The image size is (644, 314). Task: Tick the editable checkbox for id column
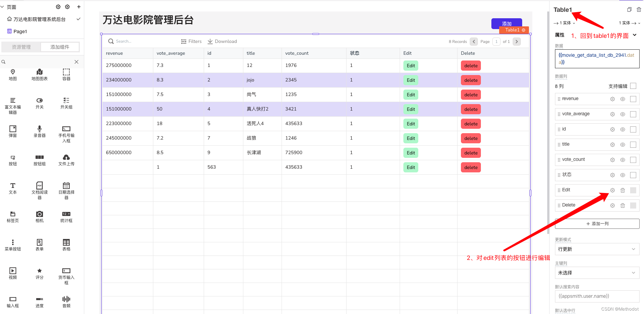click(633, 129)
